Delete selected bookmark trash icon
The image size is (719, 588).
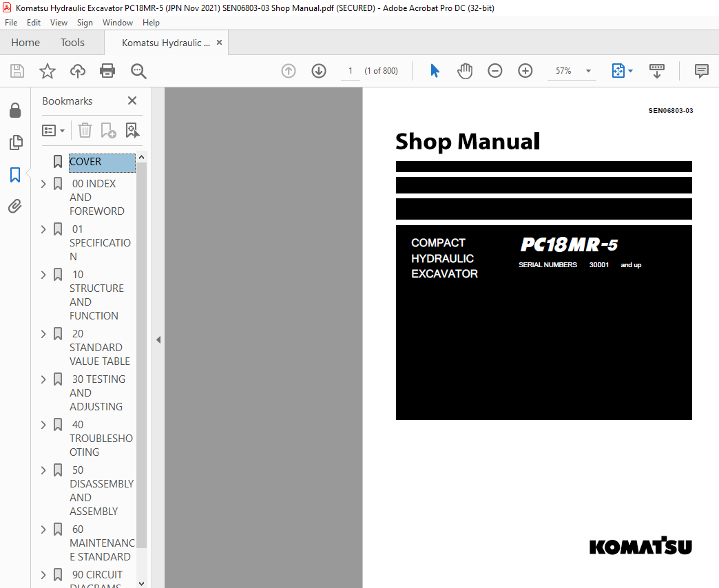click(x=85, y=130)
